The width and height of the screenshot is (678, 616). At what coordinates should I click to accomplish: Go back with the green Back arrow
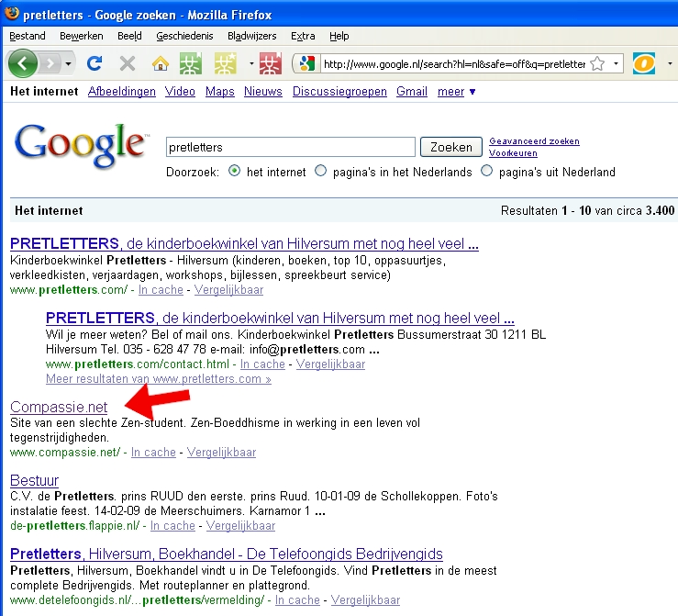(23, 64)
